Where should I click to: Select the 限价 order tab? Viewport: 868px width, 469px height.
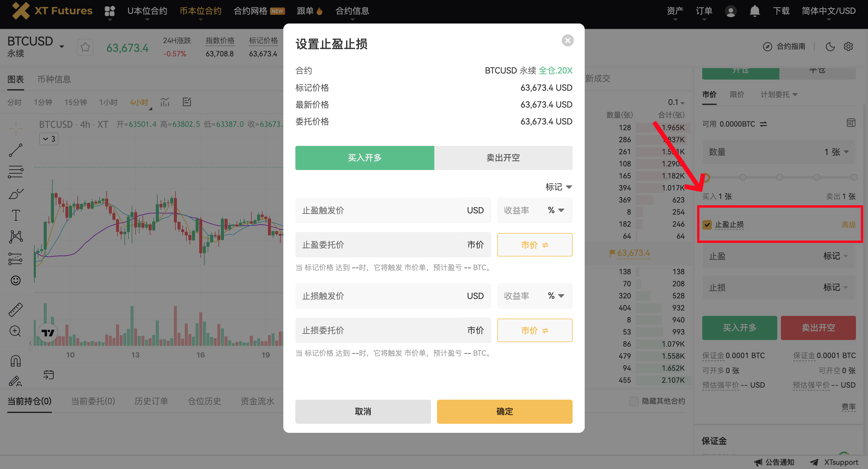point(737,95)
